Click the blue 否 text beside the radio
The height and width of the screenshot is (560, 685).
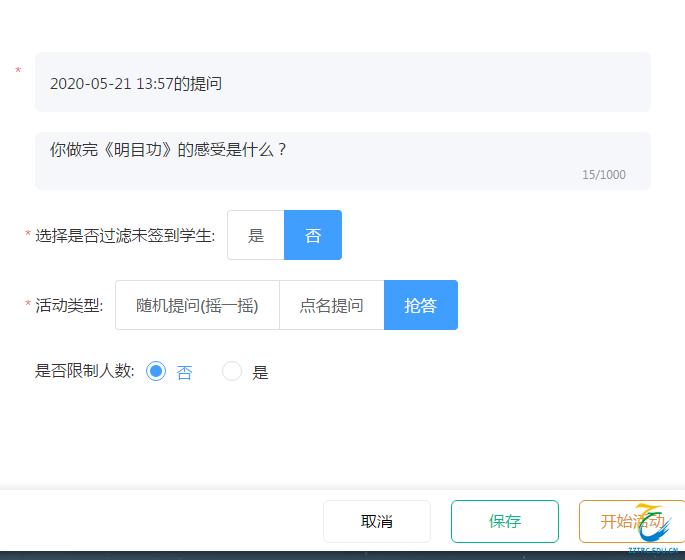tap(184, 373)
